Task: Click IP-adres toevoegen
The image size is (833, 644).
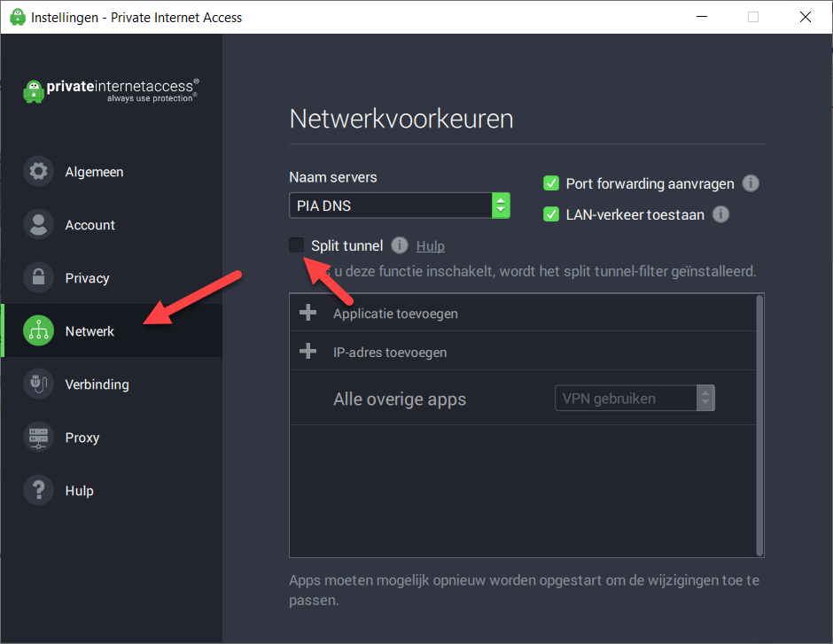Action: [x=390, y=352]
